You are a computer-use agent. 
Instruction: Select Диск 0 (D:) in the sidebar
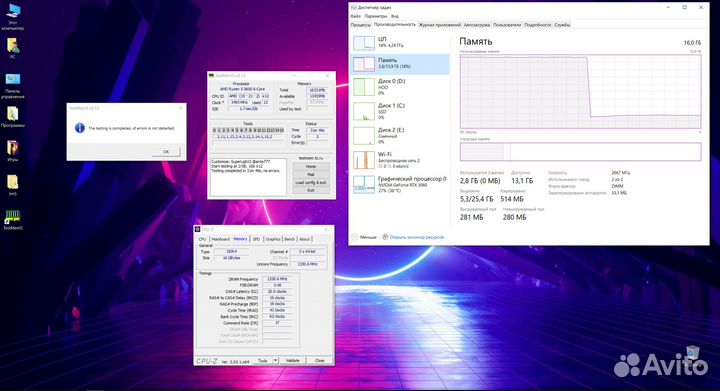pos(400,87)
